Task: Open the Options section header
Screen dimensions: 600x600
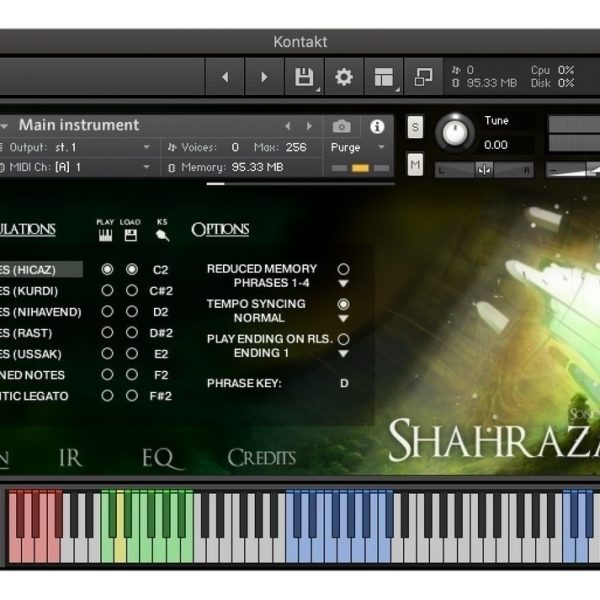Action: [x=220, y=230]
